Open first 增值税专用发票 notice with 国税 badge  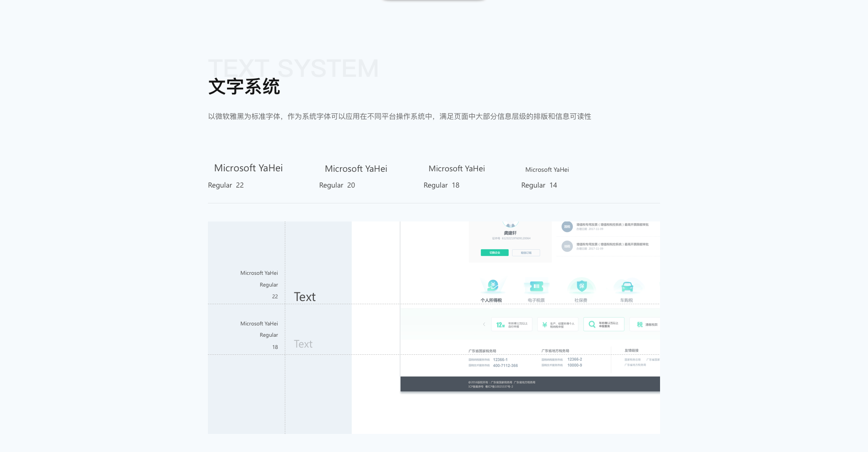(x=609, y=226)
